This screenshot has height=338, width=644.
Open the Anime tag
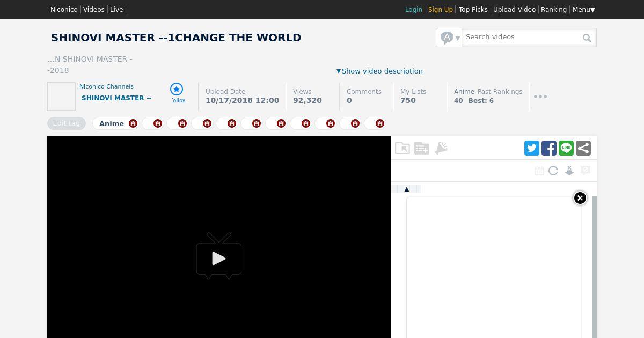coord(112,123)
